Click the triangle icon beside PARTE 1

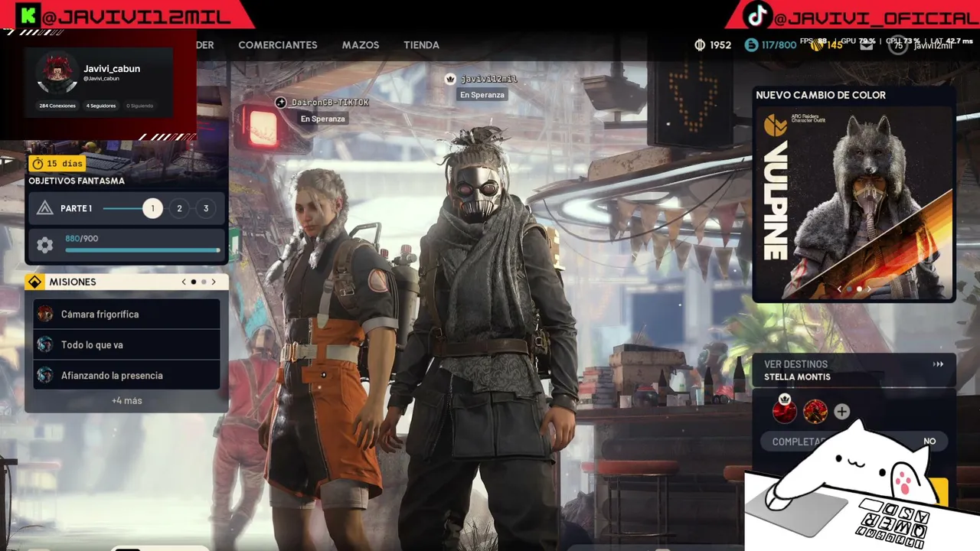click(44, 208)
